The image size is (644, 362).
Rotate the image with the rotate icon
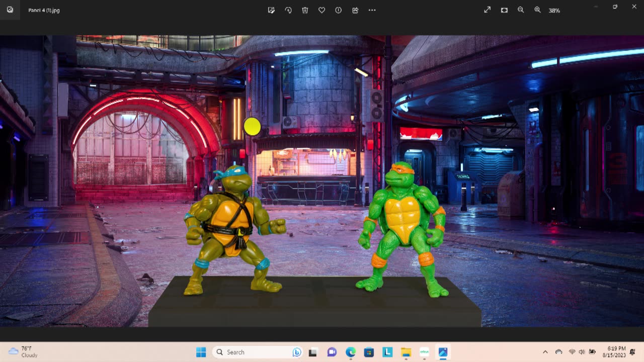coord(288,10)
